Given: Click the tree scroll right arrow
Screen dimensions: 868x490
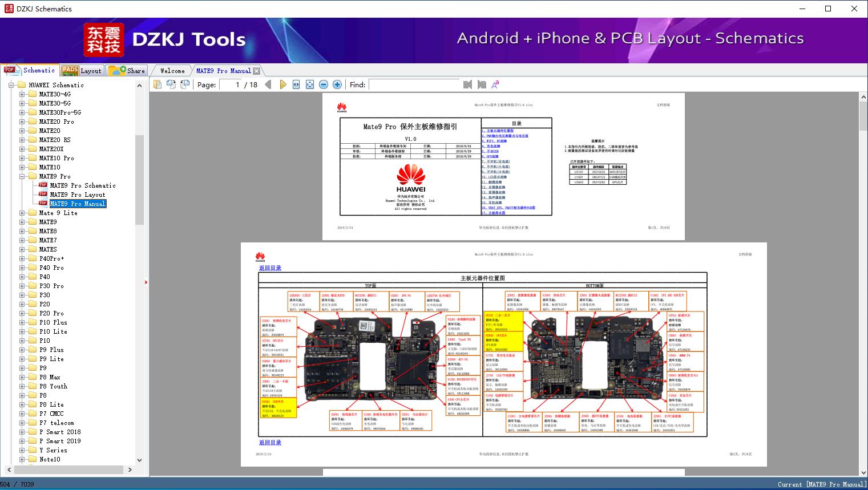Looking at the screenshot, I should (130, 469).
